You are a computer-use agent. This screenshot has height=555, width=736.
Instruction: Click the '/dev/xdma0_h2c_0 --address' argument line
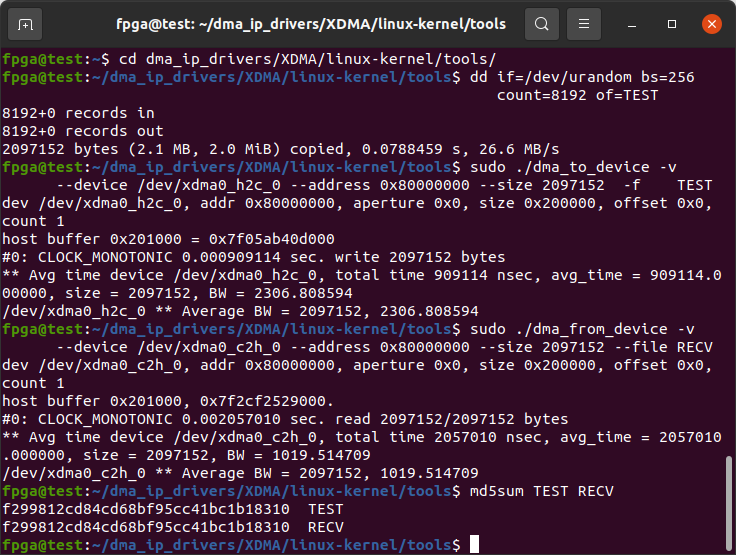coord(384,185)
